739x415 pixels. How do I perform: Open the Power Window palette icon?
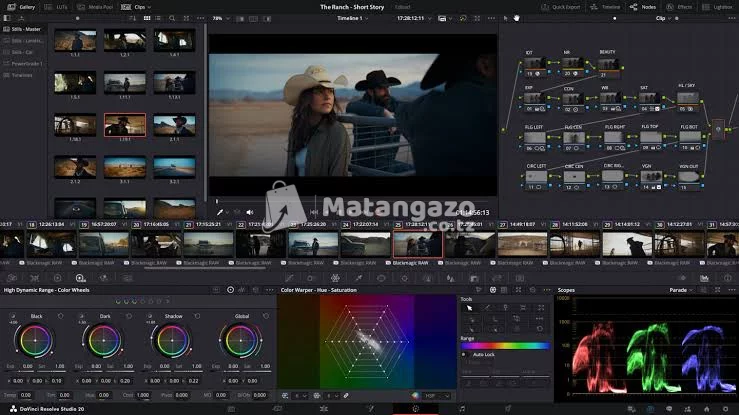click(381, 278)
